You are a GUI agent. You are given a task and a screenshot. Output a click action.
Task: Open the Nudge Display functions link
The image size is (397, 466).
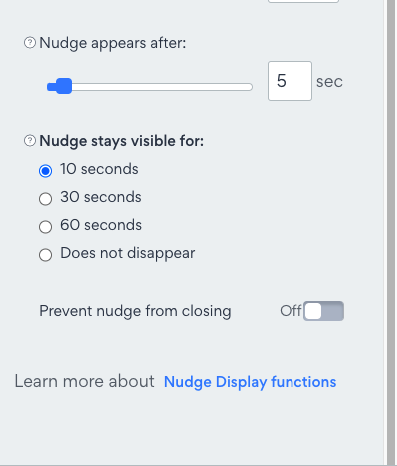250,382
